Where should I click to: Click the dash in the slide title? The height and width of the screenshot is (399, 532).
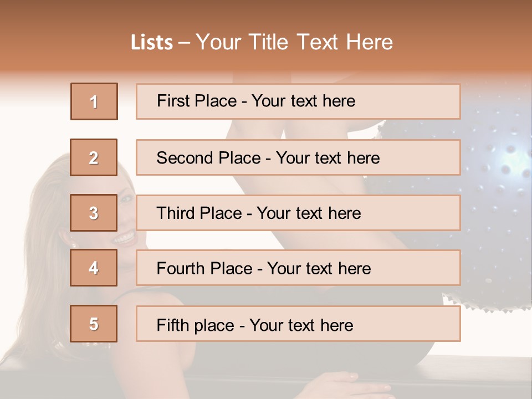coord(184,43)
